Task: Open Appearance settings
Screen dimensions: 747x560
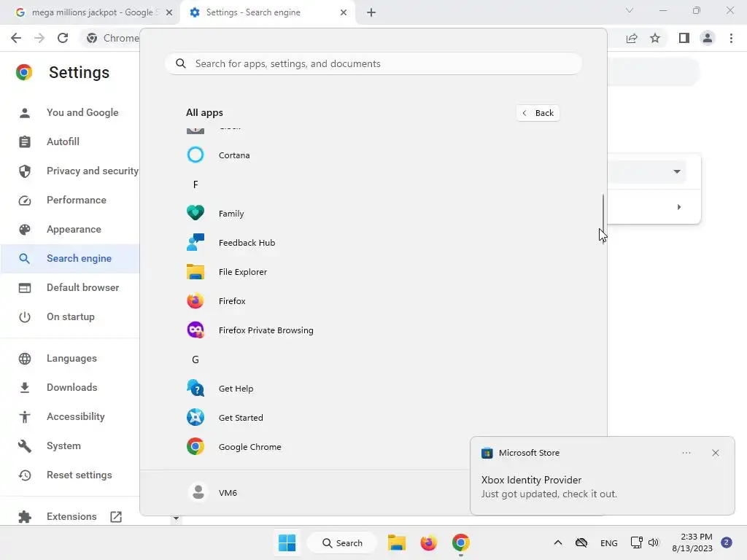Action: click(x=71, y=229)
